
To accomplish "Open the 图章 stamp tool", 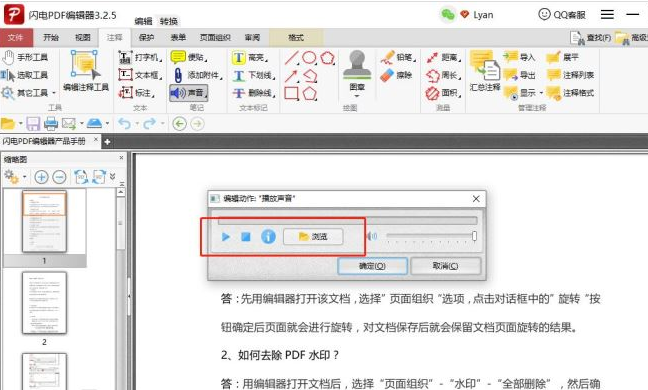I will click(x=357, y=74).
